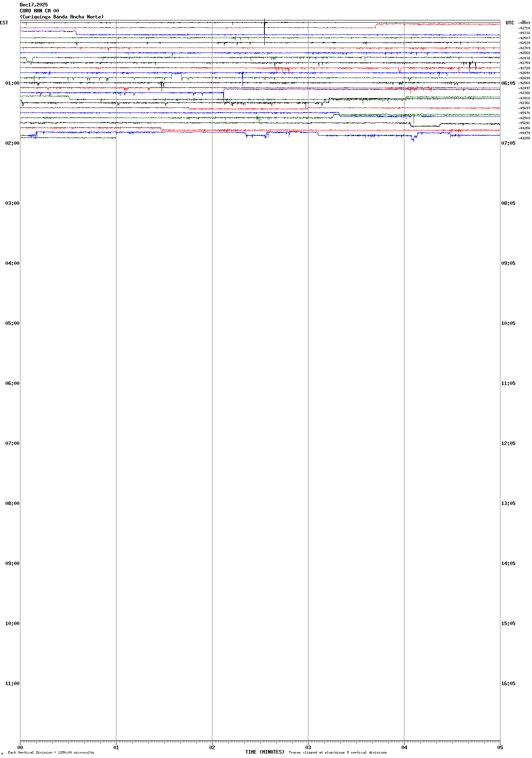The height and width of the screenshot is (758, 532).
Task: Select the 01:00 CST time marker
Action: 12,83
